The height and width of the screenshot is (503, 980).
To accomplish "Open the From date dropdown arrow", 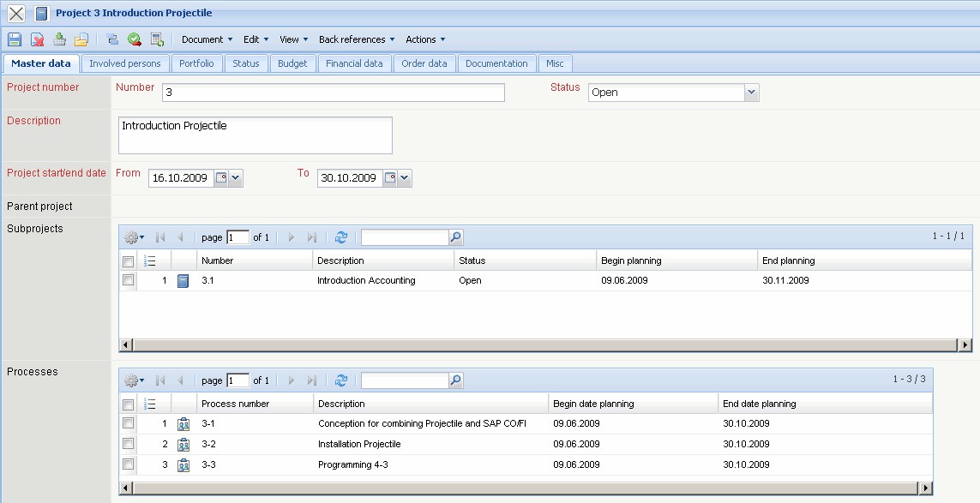I will pyautogui.click(x=237, y=178).
